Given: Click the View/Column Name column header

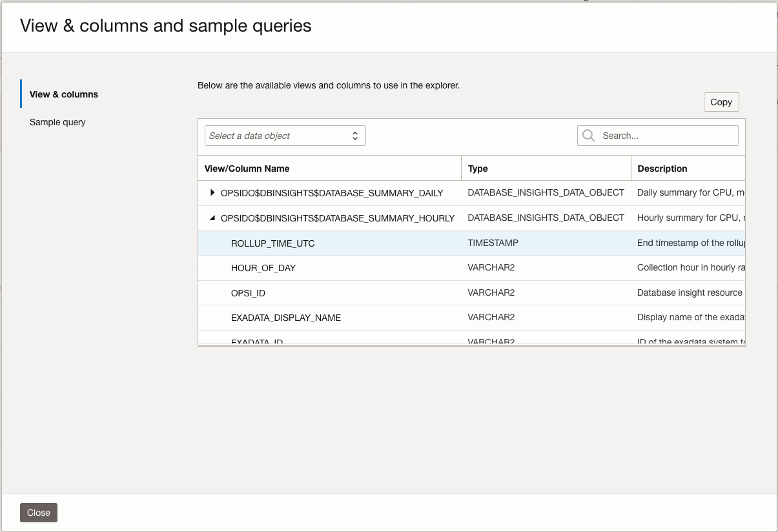Looking at the screenshot, I should [247, 169].
